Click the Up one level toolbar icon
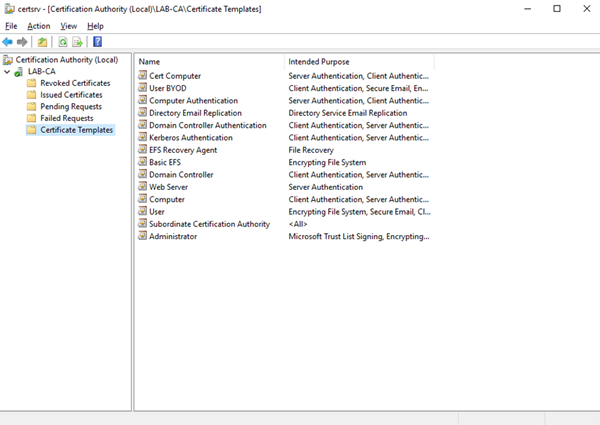 click(x=42, y=42)
